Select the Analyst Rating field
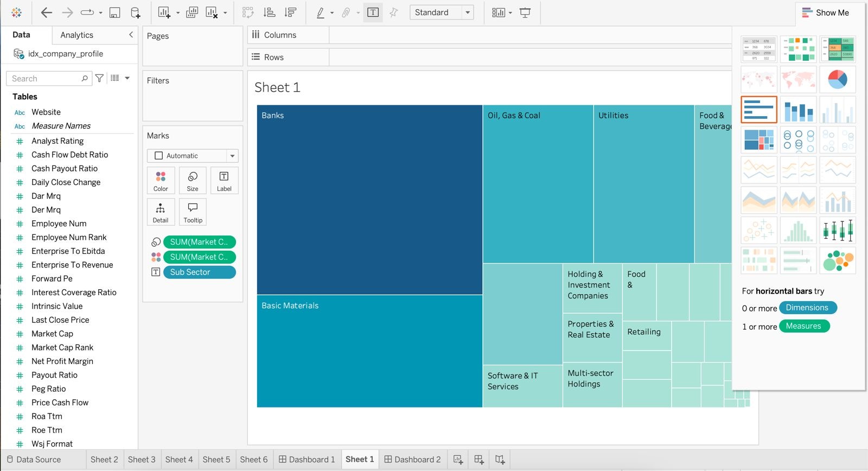 58,141
